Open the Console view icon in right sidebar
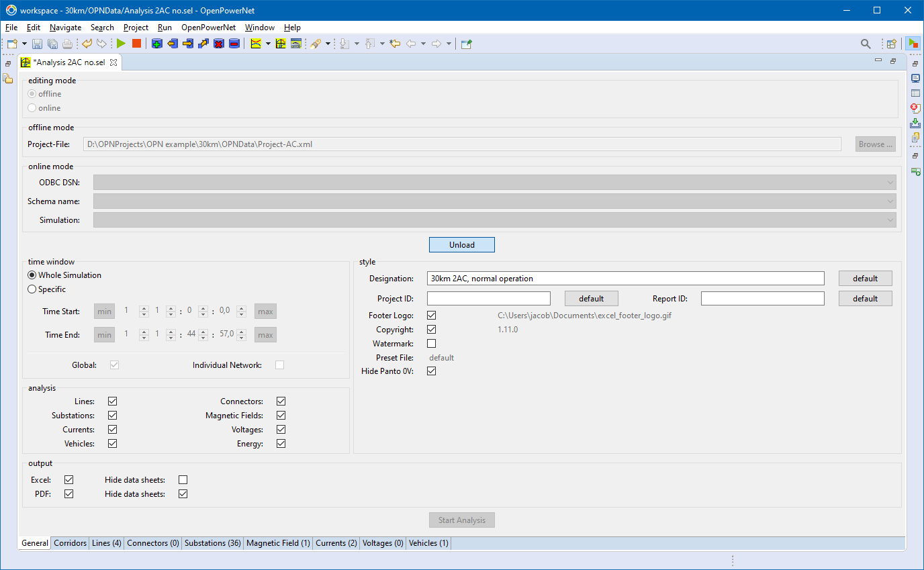This screenshot has width=924, height=570. (x=915, y=78)
